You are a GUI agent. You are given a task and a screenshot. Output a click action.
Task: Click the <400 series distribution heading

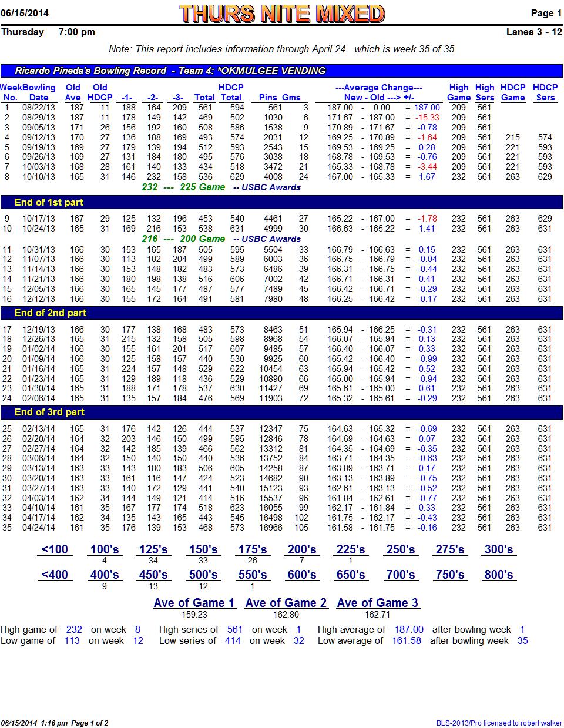pyautogui.click(x=55, y=575)
